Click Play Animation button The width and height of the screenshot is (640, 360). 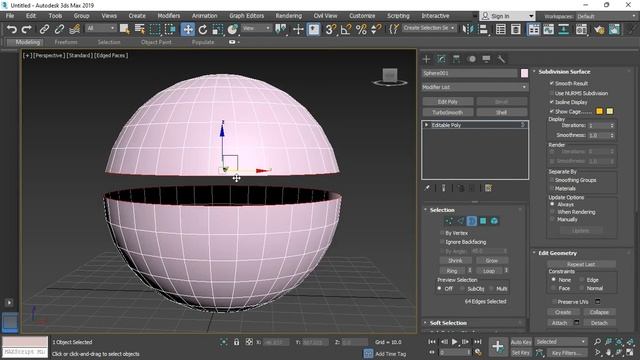(454, 342)
